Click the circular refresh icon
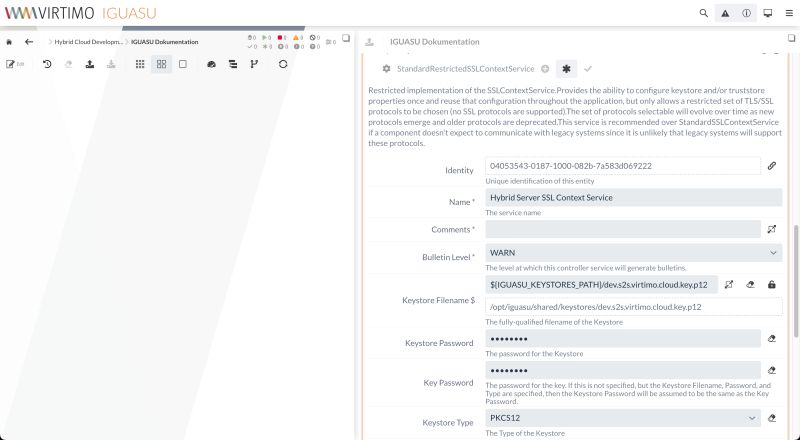Screen dimensions: 800x440 tap(283, 64)
